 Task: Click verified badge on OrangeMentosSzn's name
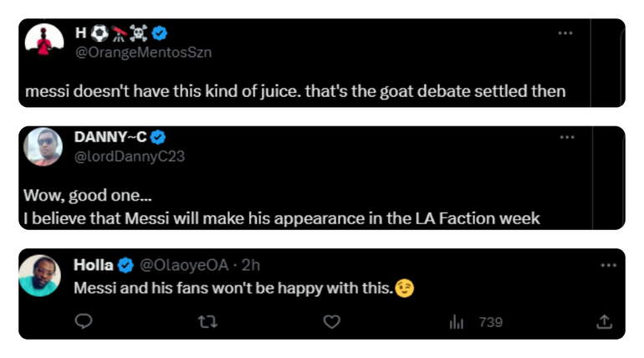pos(159,33)
